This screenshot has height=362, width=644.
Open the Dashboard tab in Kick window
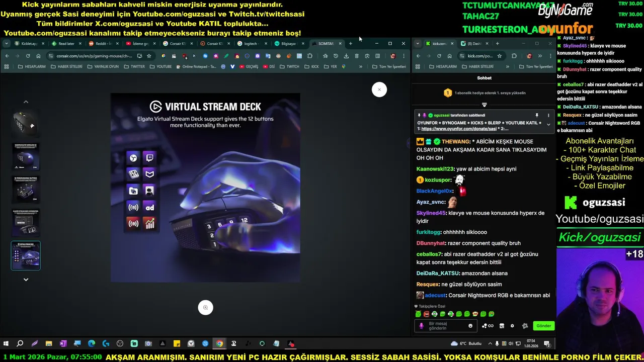[x=474, y=44]
